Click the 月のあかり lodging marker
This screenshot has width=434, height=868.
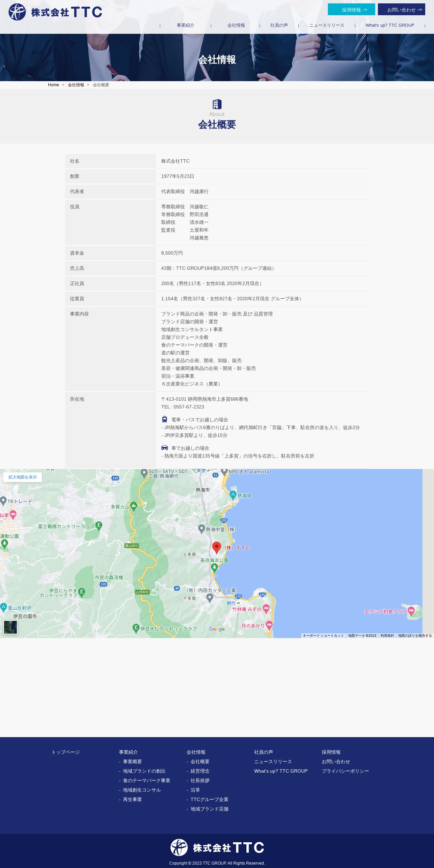(x=269, y=626)
